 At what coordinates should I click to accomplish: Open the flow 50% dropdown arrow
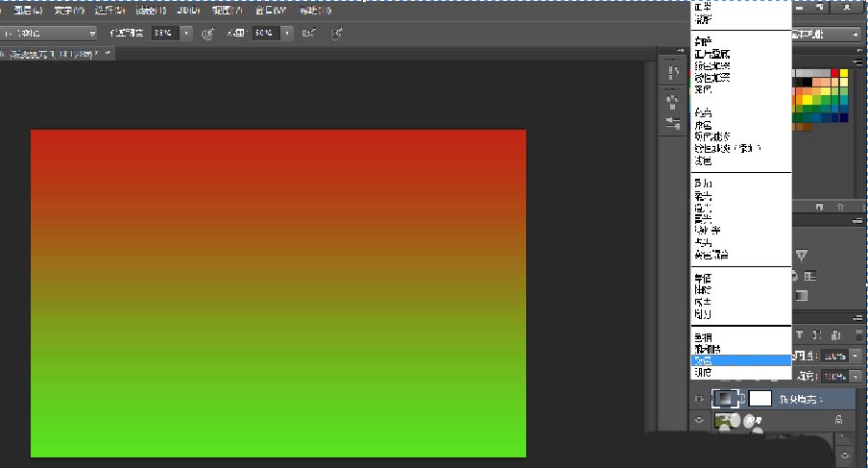point(286,33)
